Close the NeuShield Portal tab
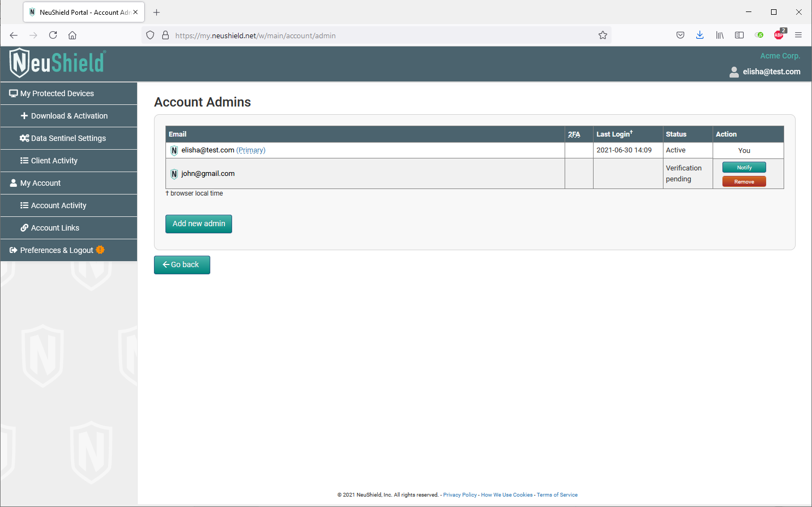The width and height of the screenshot is (812, 507). [135, 12]
